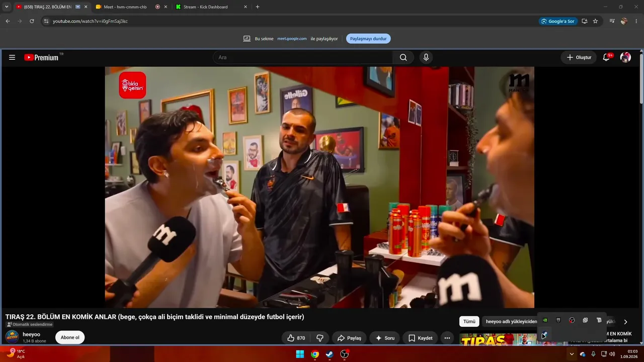The image size is (644, 362).
Task: Open Chrome media controls icon
Action: (x=612, y=21)
